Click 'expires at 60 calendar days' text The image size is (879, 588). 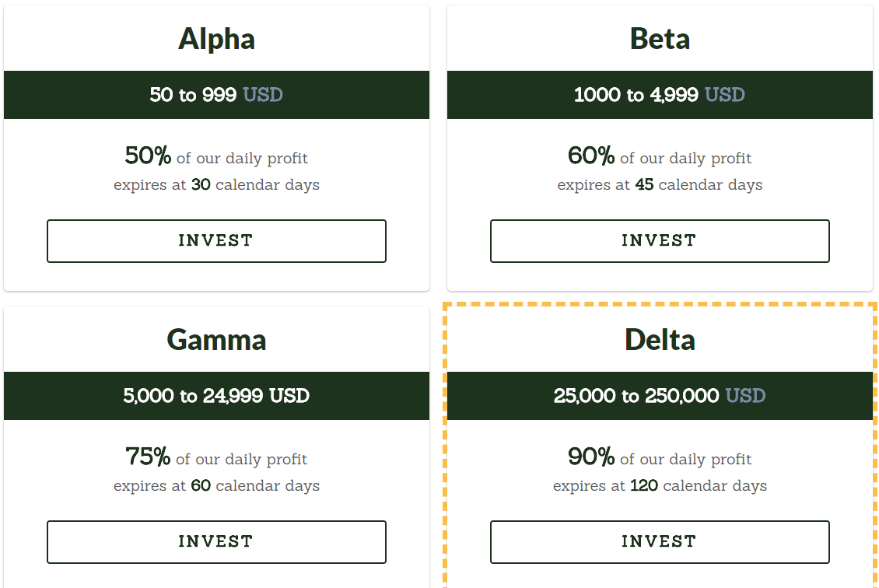[x=216, y=486]
